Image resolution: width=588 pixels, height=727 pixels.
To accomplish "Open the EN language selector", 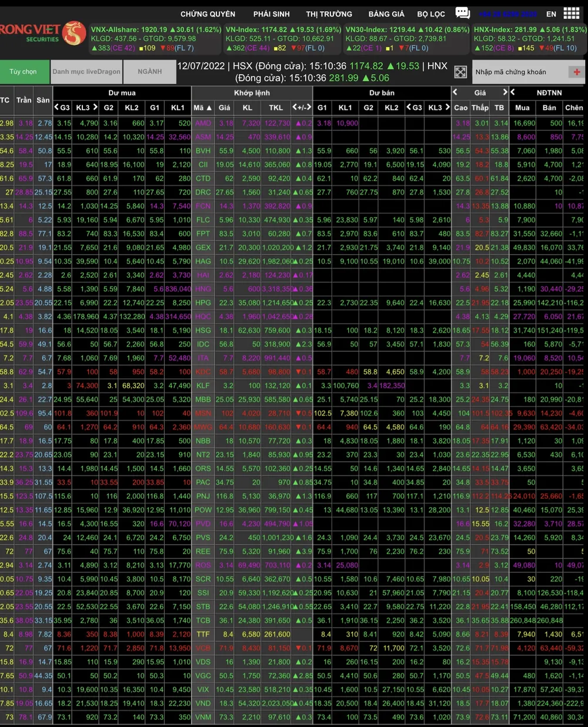I will coord(551,14).
